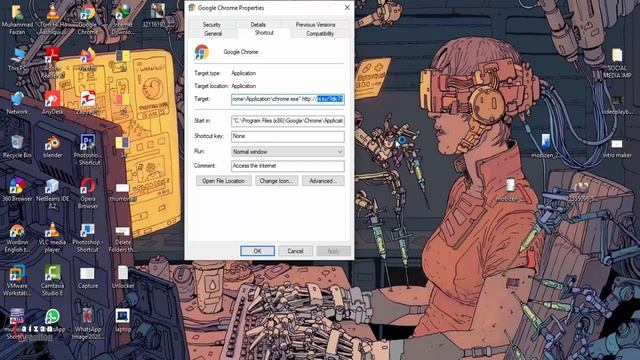Select the Wordinn English desktop shortcut

(17, 238)
